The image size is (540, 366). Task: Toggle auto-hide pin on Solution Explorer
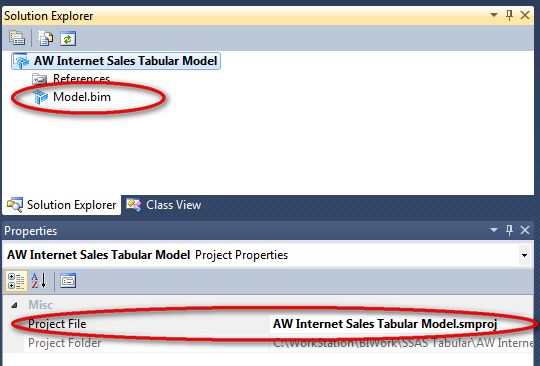point(509,15)
